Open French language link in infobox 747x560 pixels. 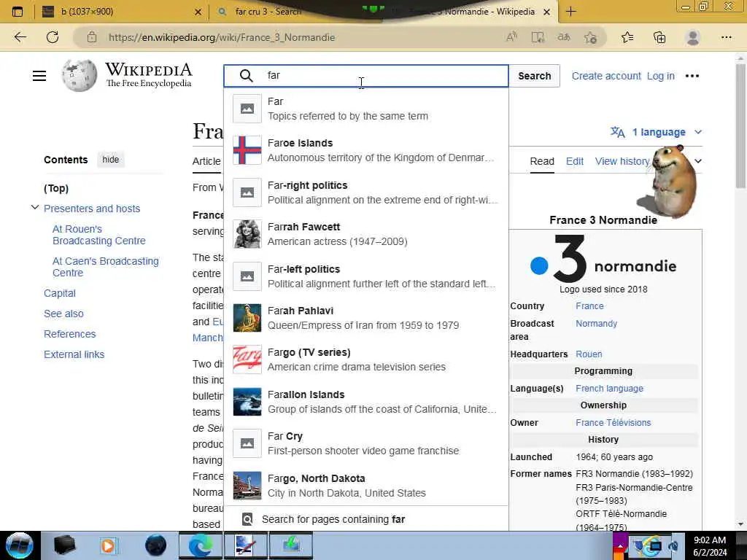pyautogui.click(x=609, y=388)
